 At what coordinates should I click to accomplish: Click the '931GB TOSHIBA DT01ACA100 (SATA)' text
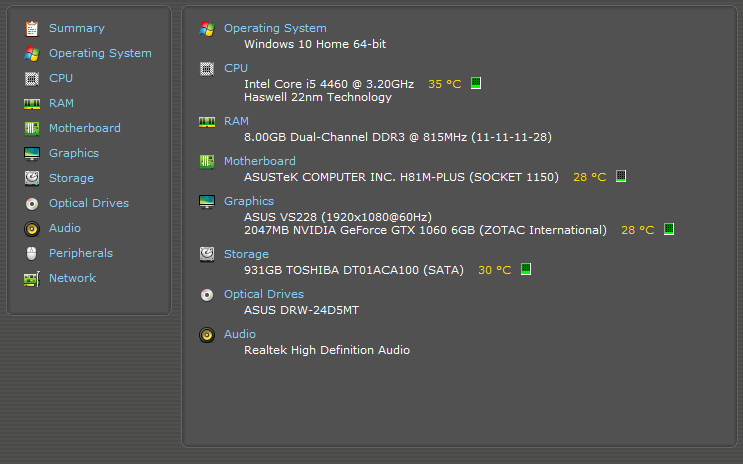coord(354,270)
